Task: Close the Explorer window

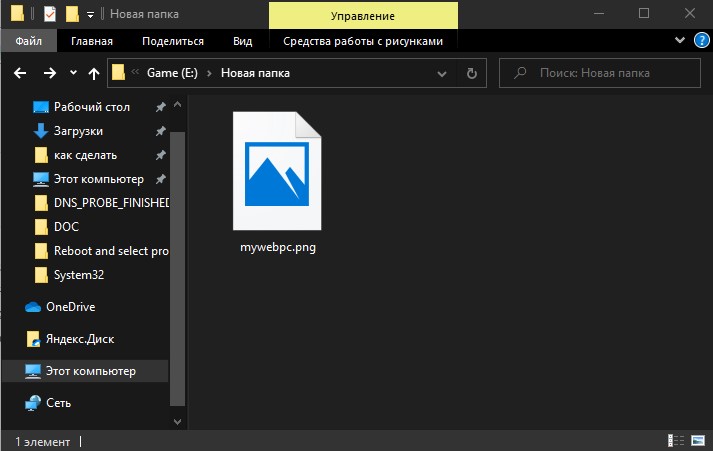Action: pyautogui.click(x=690, y=14)
